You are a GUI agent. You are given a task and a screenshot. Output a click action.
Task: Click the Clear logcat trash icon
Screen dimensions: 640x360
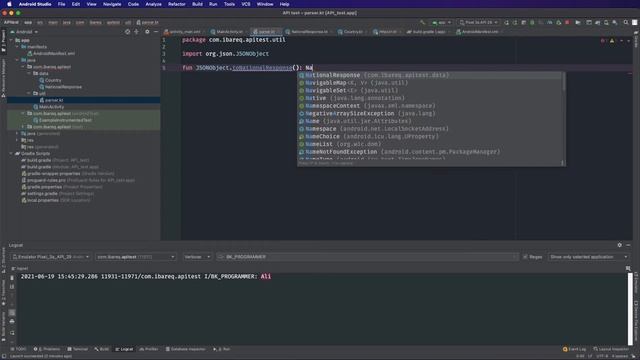(x=12, y=278)
